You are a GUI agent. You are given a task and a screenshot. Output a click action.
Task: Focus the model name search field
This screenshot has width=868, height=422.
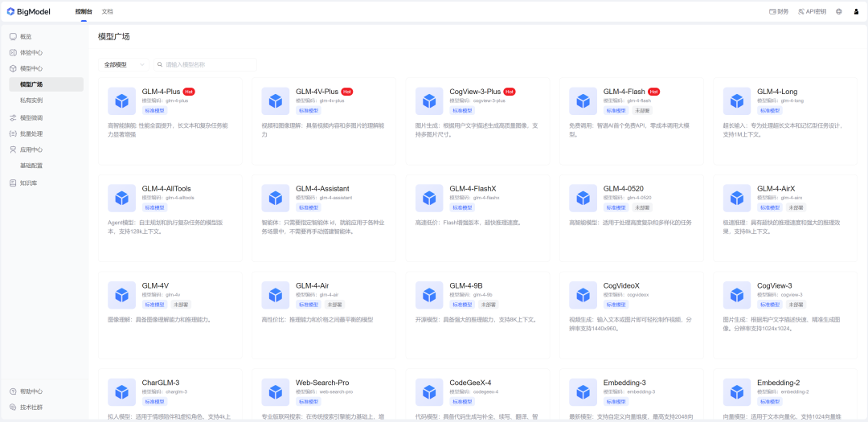pos(206,65)
